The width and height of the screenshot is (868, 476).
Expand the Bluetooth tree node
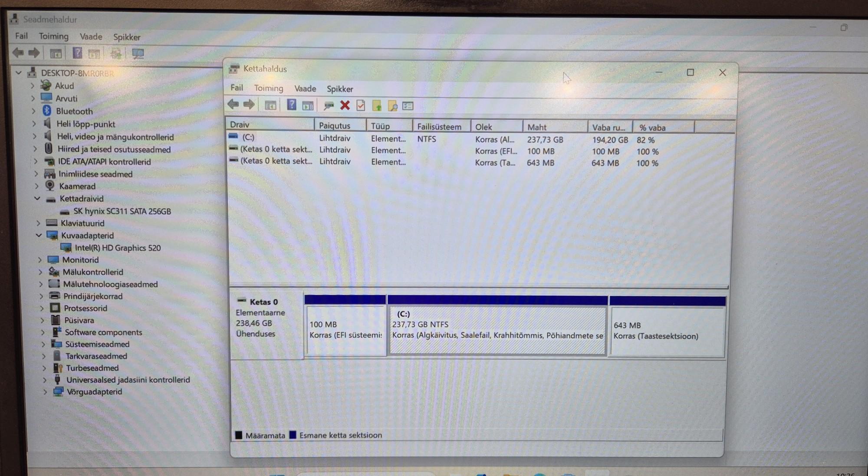coord(33,111)
